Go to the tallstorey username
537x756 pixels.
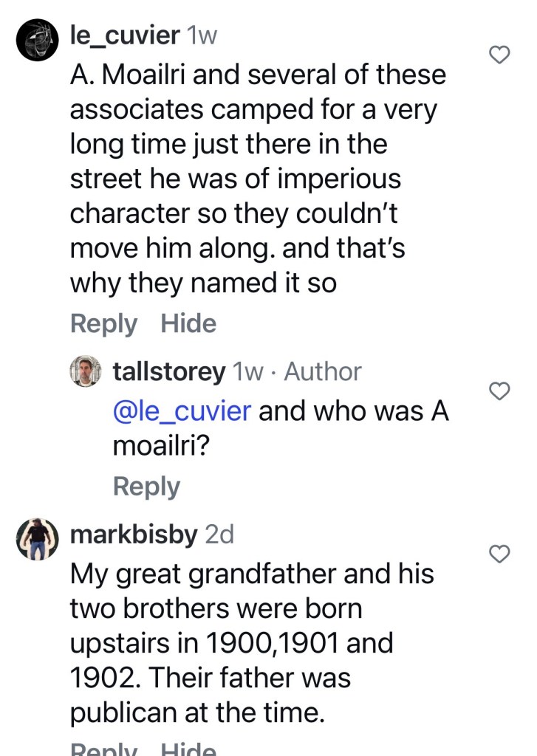[169, 371]
